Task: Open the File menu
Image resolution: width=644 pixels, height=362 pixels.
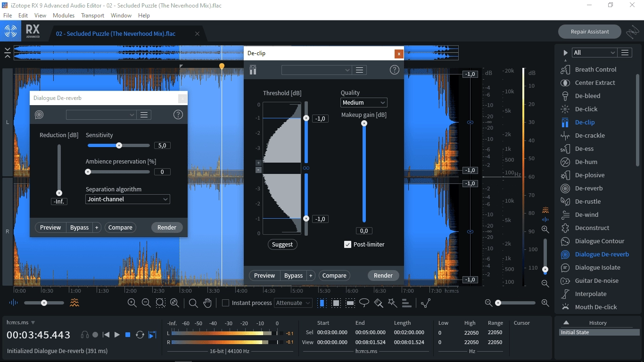Action: click(8, 15)
